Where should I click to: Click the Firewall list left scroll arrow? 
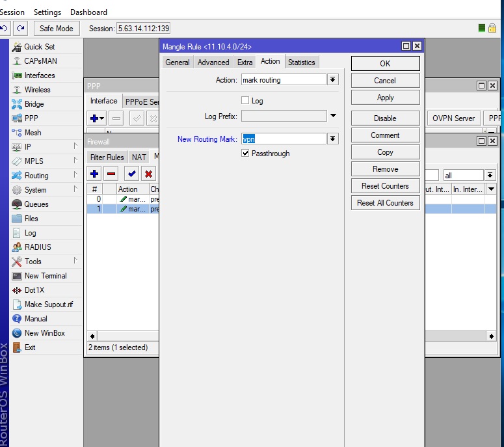[92, 336]
